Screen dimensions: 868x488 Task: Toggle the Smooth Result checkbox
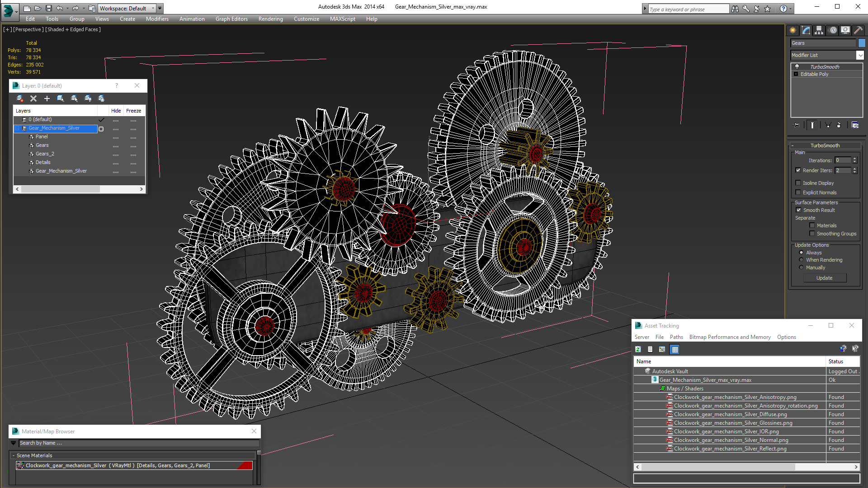(x=798, y=210)
